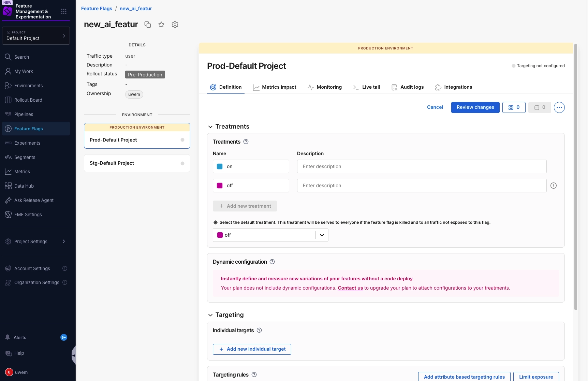This screenshot has width=588, height=381.
Task: Open the Default Project selector
Action: pos(36,35)
